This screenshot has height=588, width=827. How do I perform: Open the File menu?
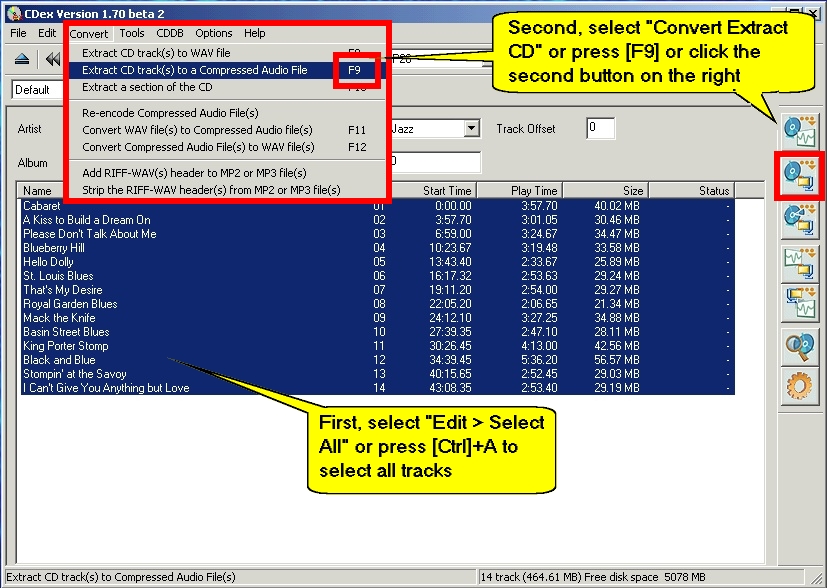pos(18,33)
